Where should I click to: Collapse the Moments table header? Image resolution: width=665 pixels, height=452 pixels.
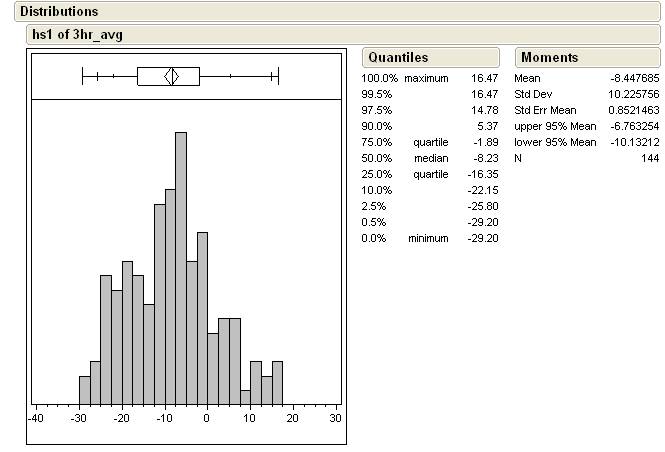[549, 57]
